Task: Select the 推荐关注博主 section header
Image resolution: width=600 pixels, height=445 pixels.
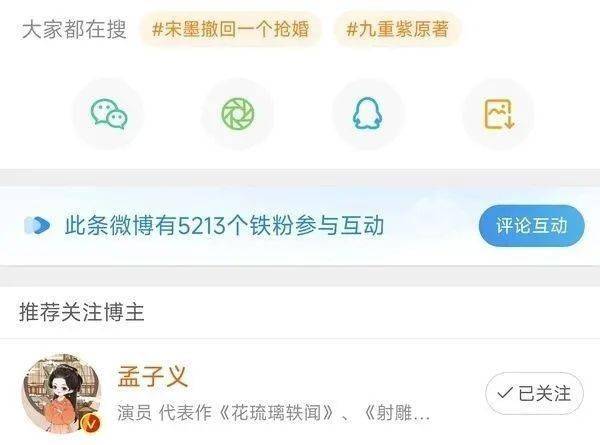Action: tap(82, 312)
